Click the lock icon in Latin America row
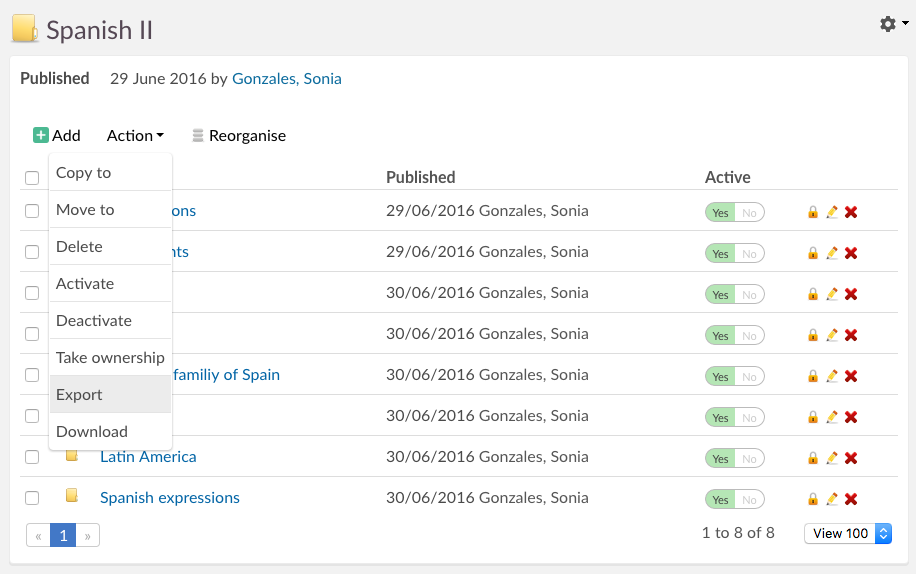916x574 pixels. pos(813,458)
